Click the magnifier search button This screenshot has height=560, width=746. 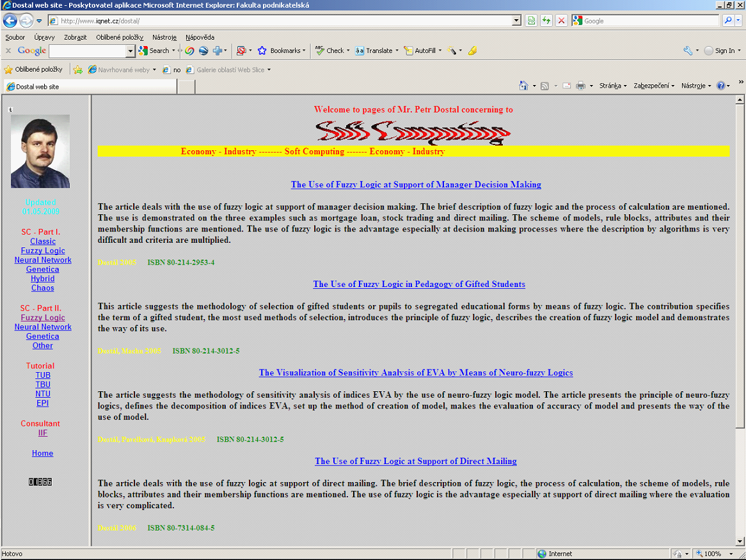click(728, 20)
